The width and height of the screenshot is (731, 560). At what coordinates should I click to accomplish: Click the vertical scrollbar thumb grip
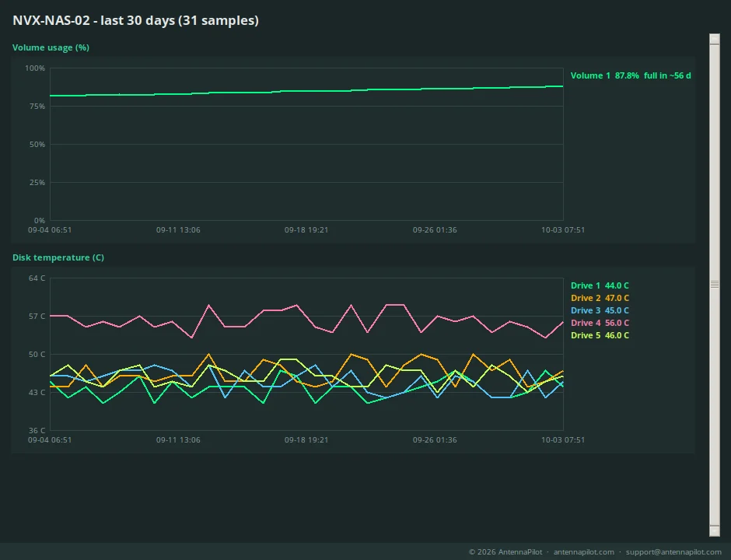pos(714,285)
